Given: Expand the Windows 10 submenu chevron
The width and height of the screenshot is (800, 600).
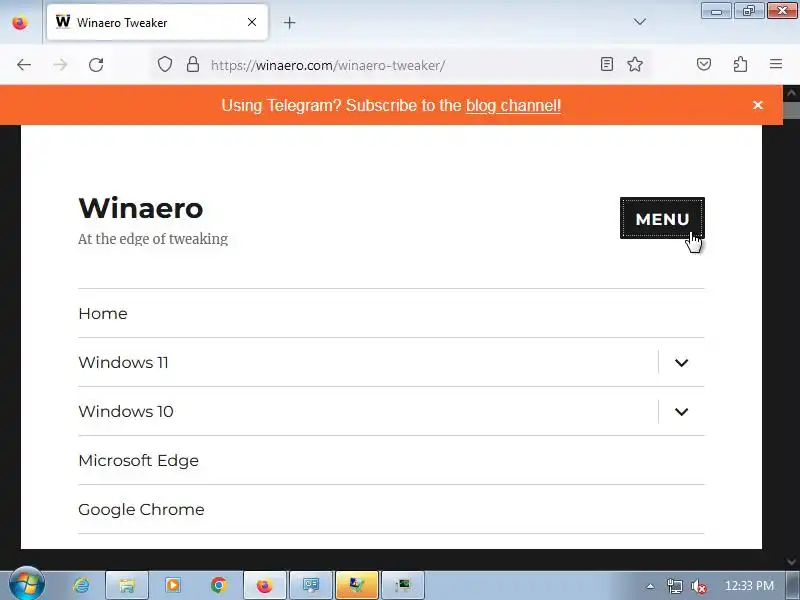Looking at the screenshot, I should click(682, 412).
